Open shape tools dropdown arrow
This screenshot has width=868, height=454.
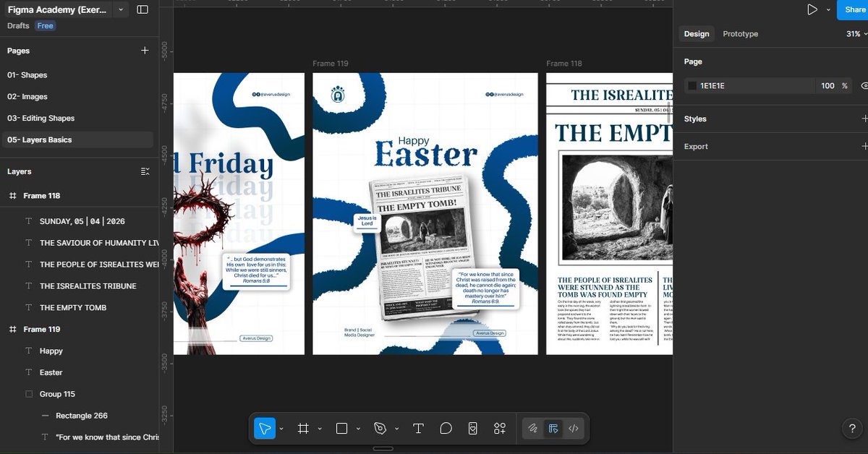coord(358,429)
